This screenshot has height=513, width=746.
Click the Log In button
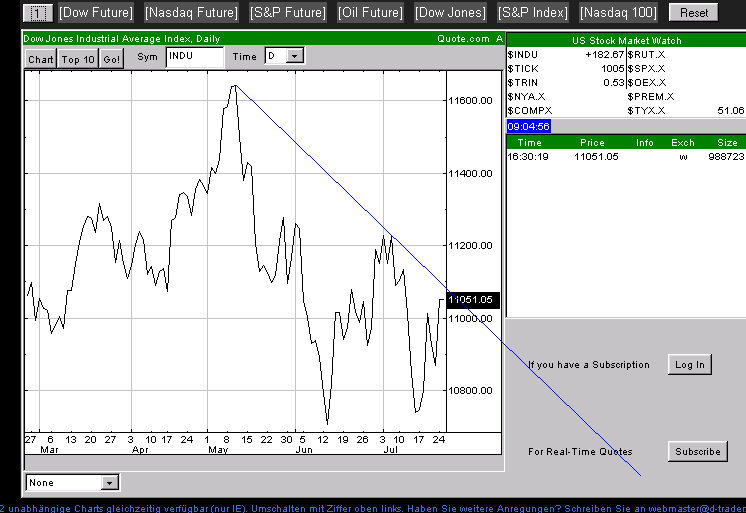[689, 365]
